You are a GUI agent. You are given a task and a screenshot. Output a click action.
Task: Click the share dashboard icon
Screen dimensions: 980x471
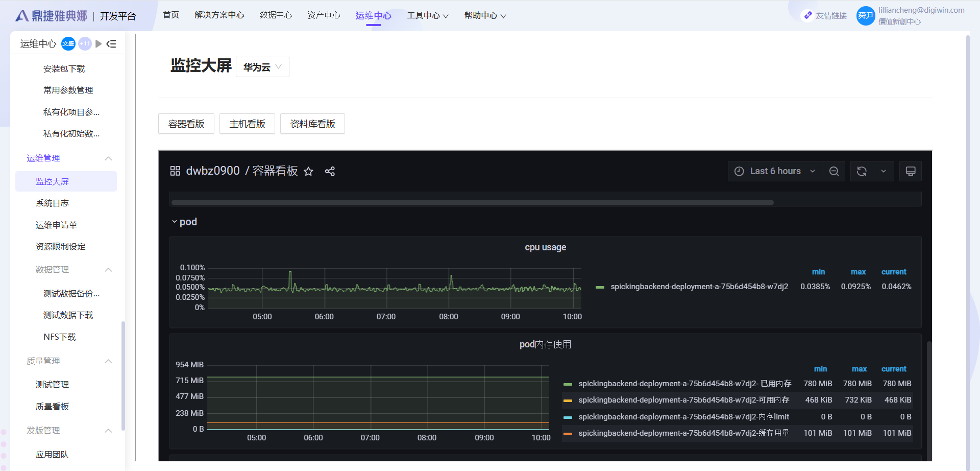[x=330, y=172]
